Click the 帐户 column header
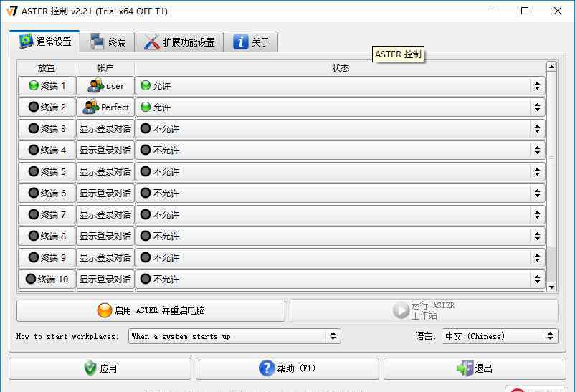The width and height of the screenshot is (575, 392). point(105,68)
